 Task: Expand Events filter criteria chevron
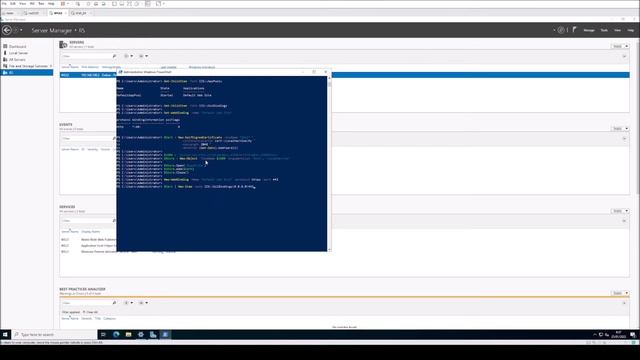click(x=624, y=139)
